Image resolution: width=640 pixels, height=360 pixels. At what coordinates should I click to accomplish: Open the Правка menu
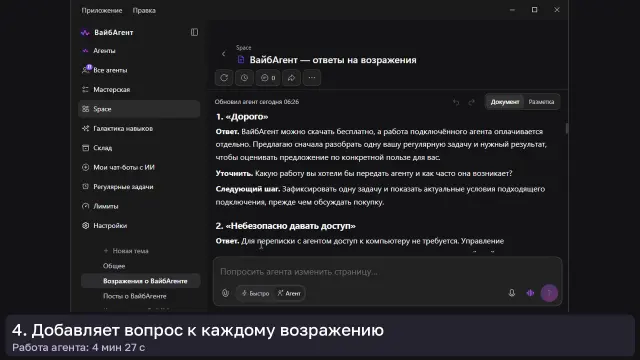point(144,10)
